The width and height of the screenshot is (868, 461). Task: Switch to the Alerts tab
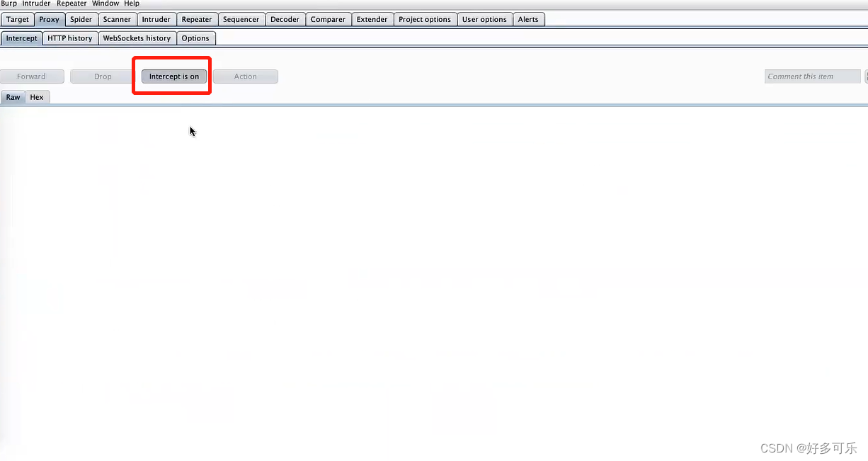point(528,19)
